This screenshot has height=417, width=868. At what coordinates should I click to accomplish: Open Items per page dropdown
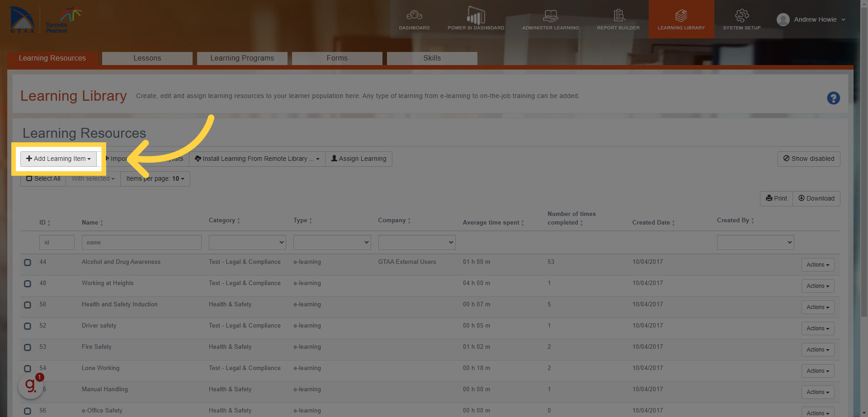click(x=155, y=178)
